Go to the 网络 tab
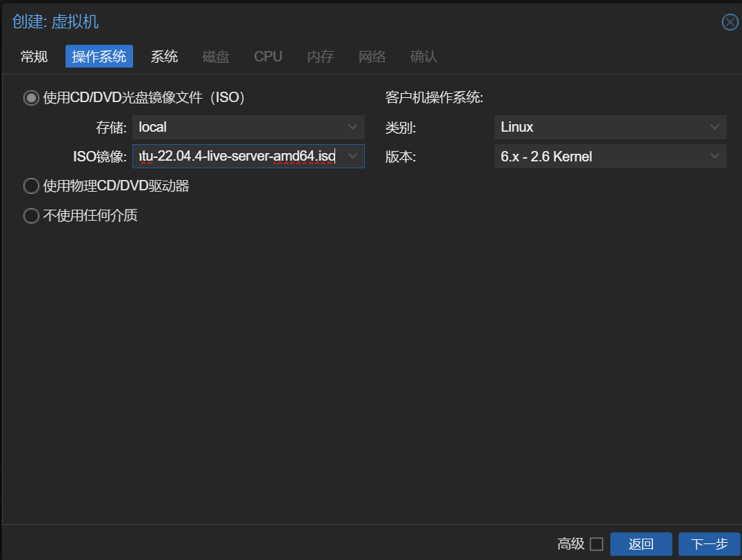 click(372, 57)
